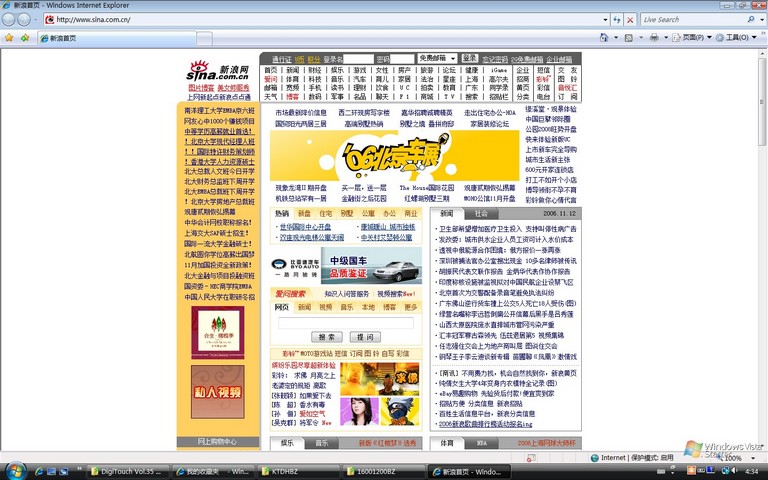Open the address bar history dropdown
The width and height of the screenshot is (768, 480).
point(605,20)
